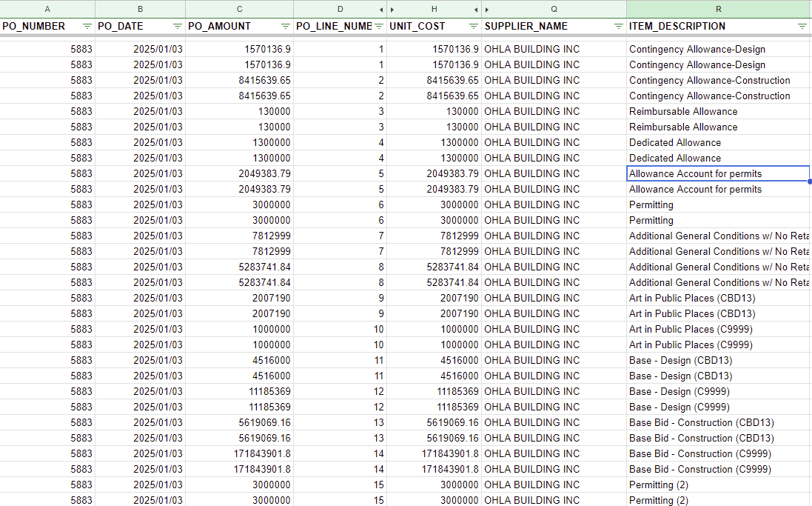Click unhide arrow on left edge of column H

[392, 10]
